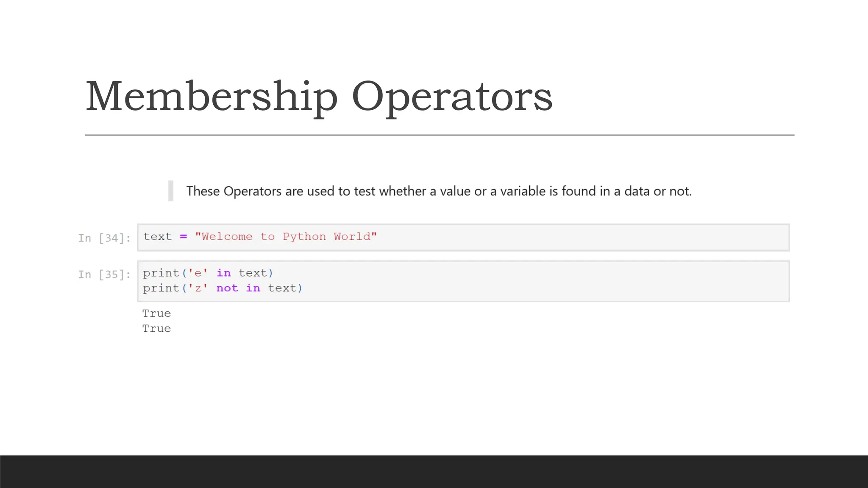Select the In [35] cell prompt label
The image size is (868, 488).
tap(104, 274)
